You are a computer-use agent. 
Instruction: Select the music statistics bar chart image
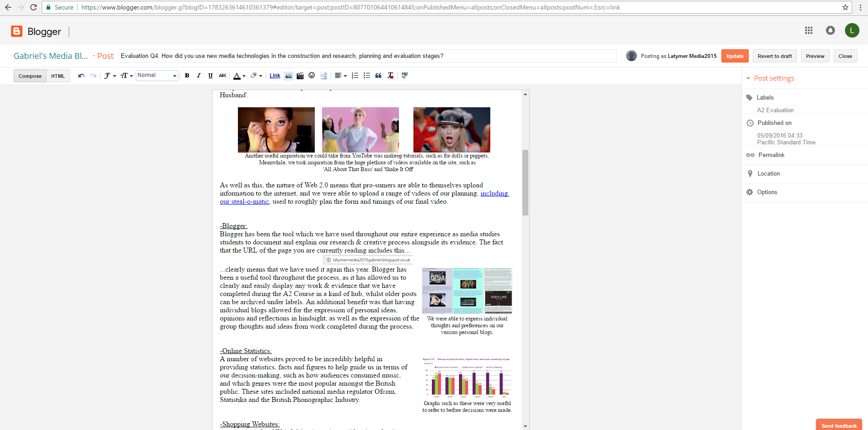coord(467,377)
